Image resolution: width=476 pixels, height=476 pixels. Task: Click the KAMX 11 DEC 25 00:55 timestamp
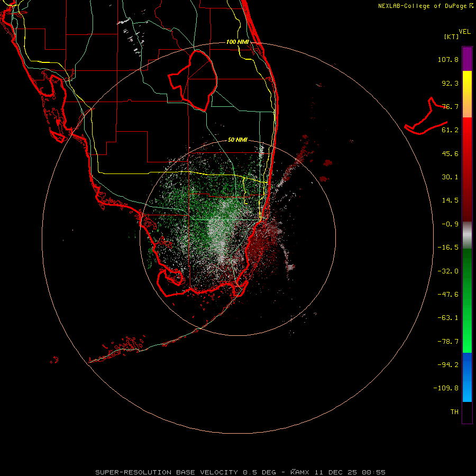(x=338, y=472)
